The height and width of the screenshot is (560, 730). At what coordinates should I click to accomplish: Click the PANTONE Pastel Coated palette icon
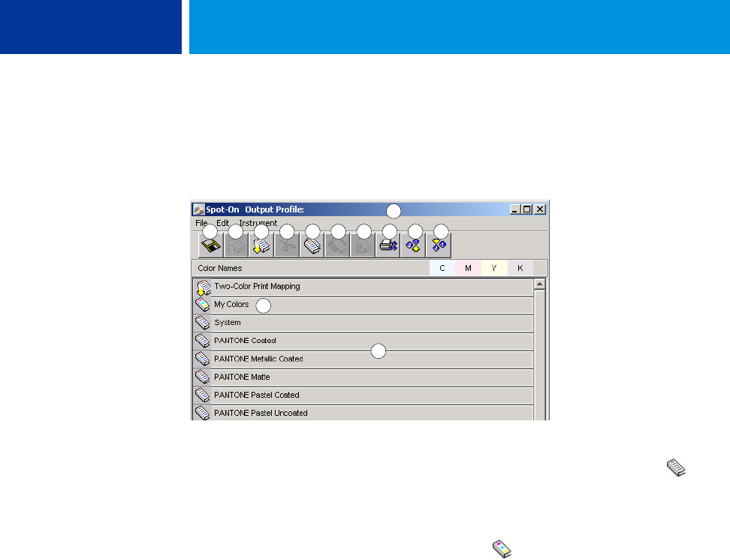point(203,395)
